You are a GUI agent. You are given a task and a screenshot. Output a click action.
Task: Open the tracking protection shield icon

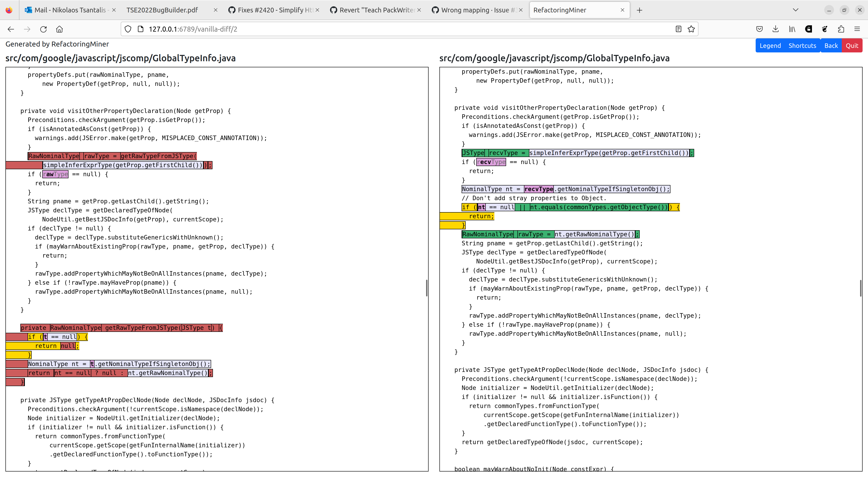[x=128, y=29]
